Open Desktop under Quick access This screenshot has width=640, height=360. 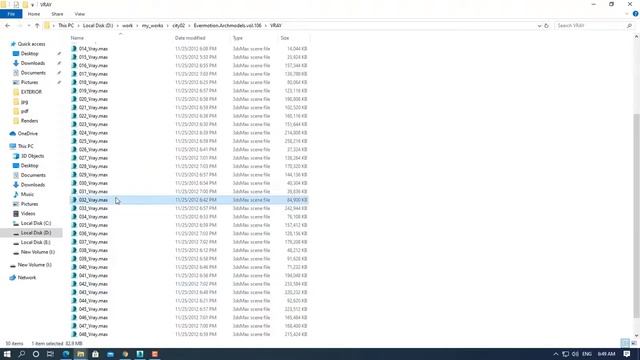coord(29,53)
